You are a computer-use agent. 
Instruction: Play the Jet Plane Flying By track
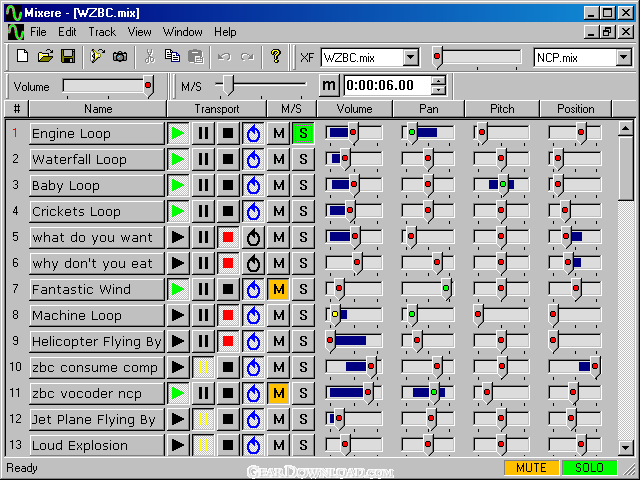(178, 419)
